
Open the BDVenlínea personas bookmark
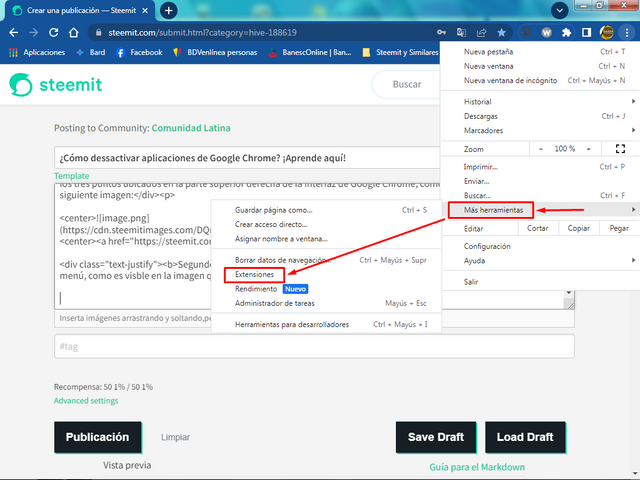(216, 52)
